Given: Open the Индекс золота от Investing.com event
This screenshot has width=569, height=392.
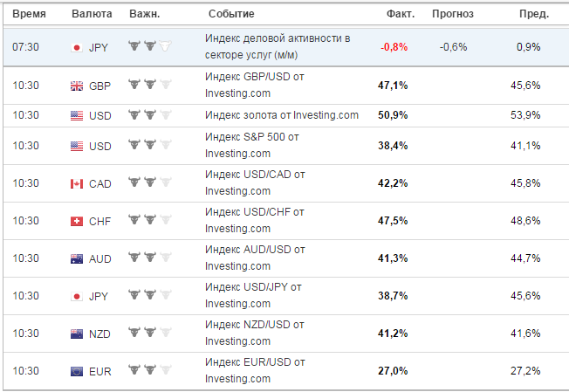Looking at the screenshot, I should coord(282,115).
